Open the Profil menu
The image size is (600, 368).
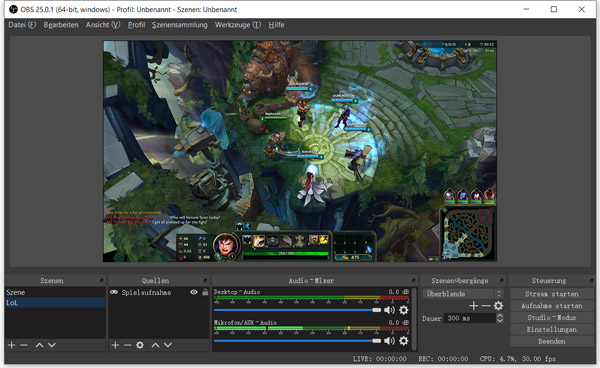[x=136, y=25]
